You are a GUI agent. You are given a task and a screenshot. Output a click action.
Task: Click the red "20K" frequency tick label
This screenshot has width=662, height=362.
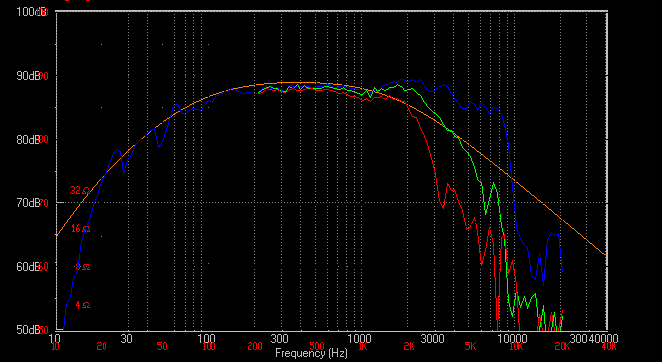[562, 347]
